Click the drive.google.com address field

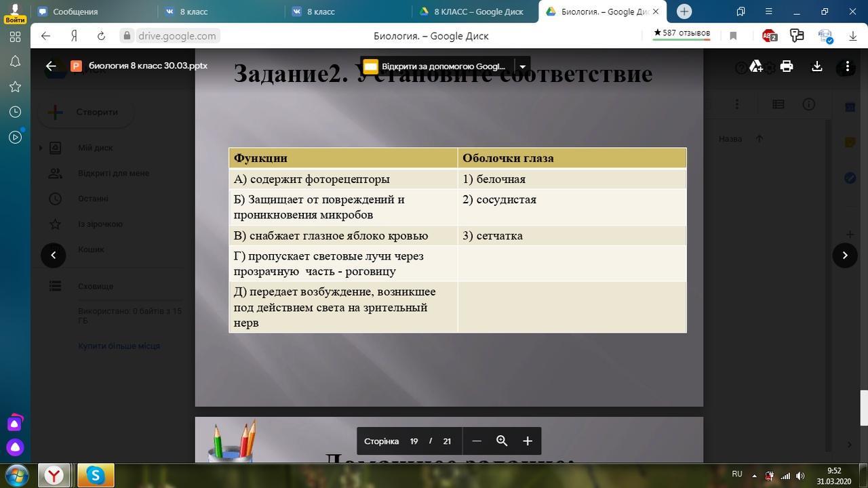[x=177, y=36]
